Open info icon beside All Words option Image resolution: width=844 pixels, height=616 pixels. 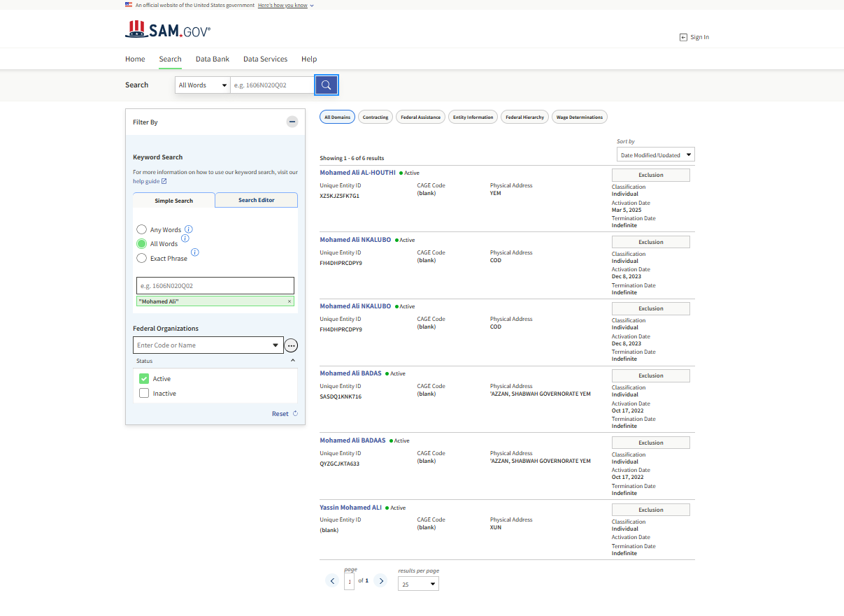(x=185, y=238)
